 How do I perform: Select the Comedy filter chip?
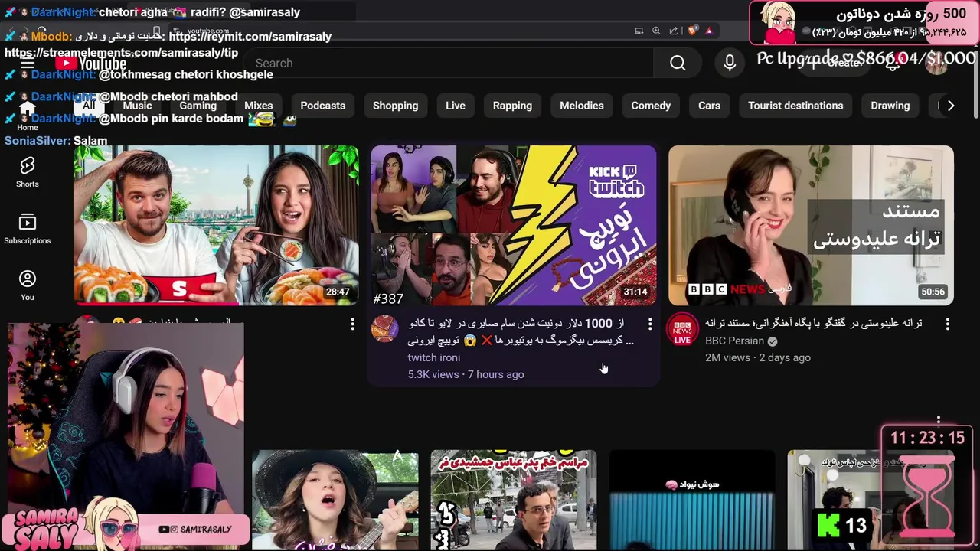click(651, 106)
